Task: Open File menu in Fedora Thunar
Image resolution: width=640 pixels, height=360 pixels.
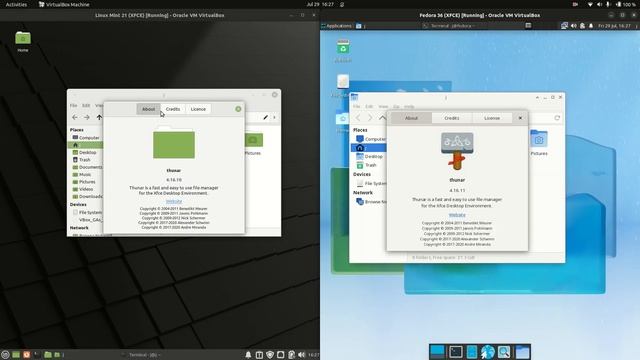Action: click(357, 107)
